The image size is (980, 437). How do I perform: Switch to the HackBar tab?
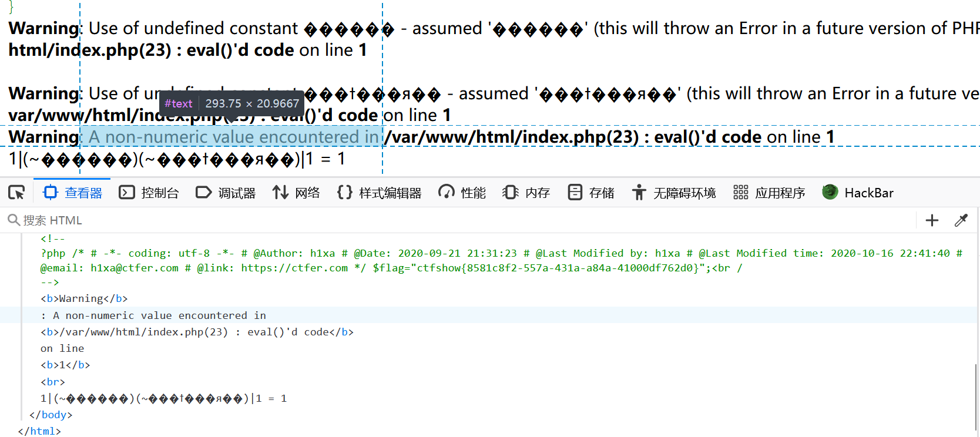coord(858,193)
